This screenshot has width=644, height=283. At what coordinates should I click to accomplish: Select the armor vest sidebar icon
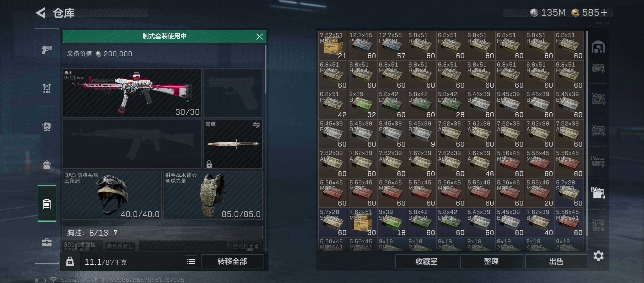[47, 88]
